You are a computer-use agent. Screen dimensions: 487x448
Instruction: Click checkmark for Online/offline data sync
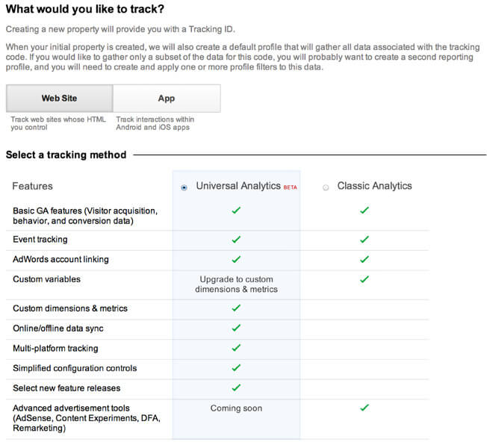(x=236, y=328)
